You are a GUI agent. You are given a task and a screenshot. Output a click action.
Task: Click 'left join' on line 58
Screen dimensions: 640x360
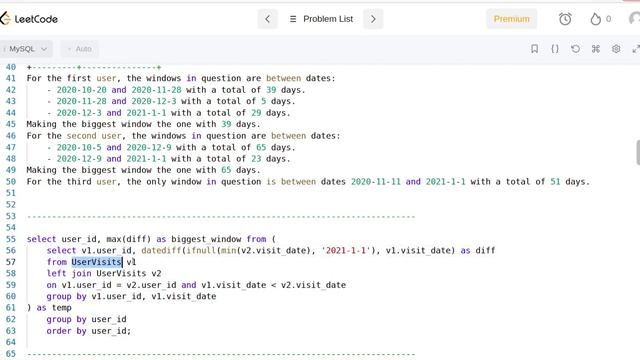(69, 273)
